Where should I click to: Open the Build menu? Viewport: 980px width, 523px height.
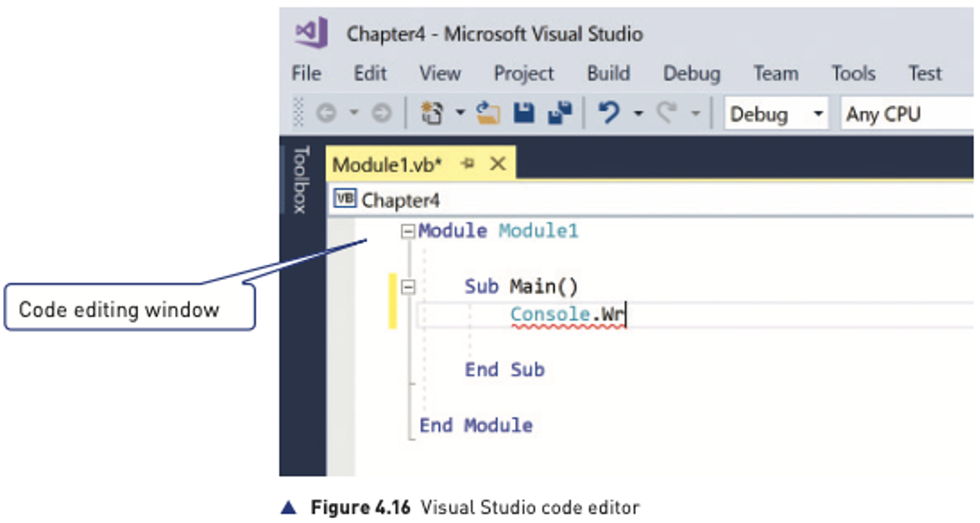tap(608, 73)
